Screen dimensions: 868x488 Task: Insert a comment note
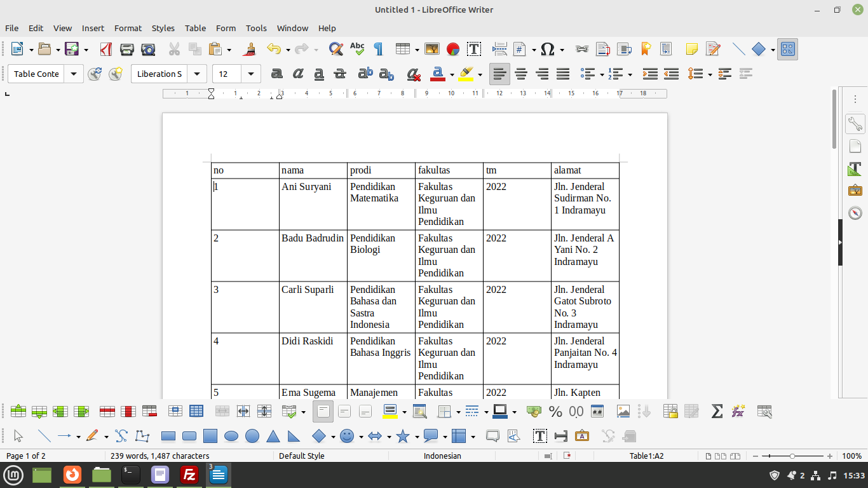pos(692,49)
